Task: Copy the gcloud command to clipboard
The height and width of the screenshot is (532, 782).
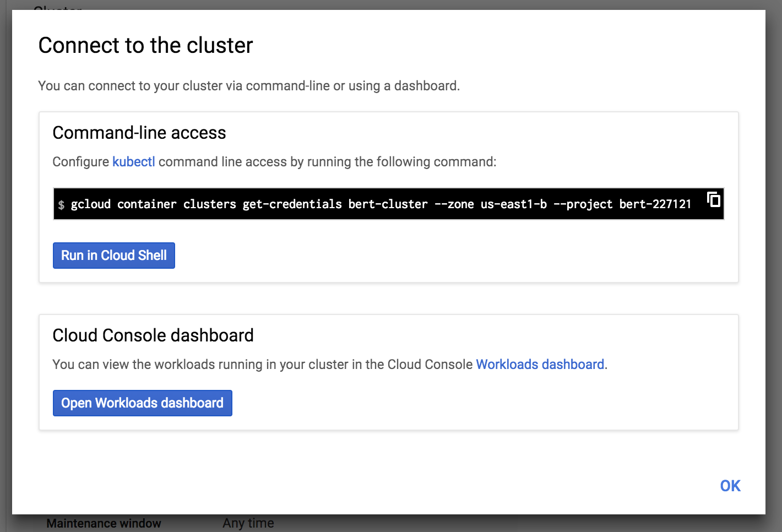Action: point(714,199)
